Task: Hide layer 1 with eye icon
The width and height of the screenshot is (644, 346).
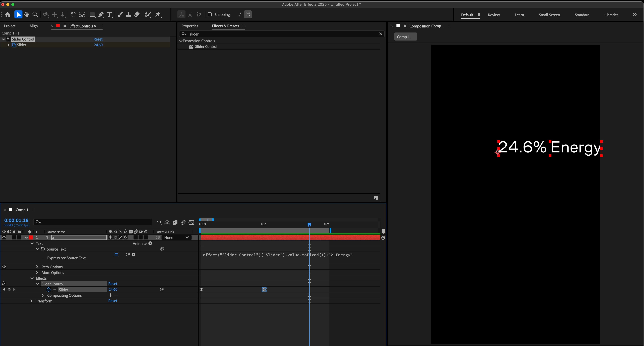Action: tap(4, 237)
